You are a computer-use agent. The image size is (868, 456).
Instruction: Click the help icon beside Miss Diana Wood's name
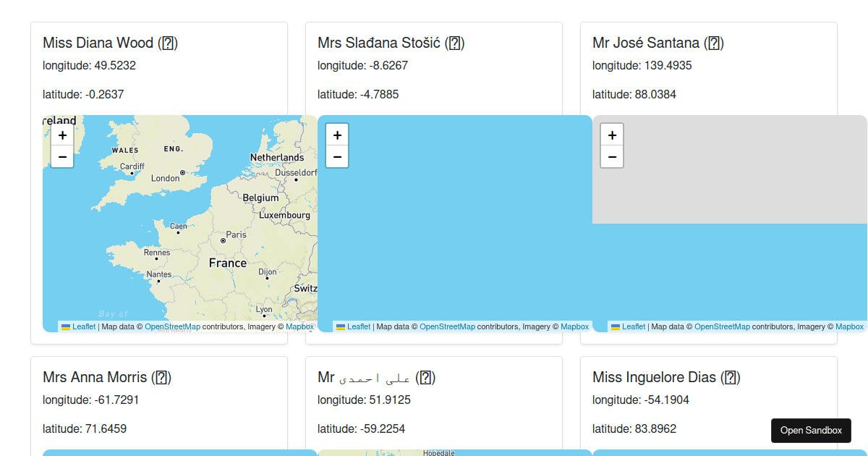point(169,43)
